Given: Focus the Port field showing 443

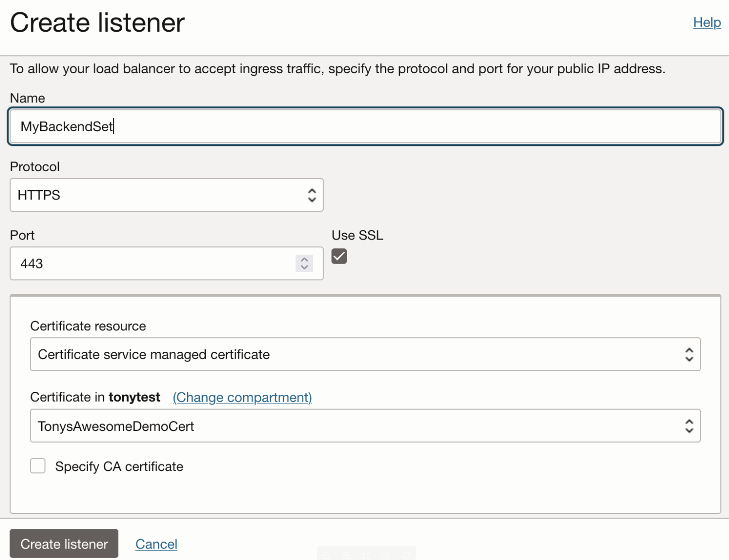Looking at the screenshot, I should [x=148, y=263].
